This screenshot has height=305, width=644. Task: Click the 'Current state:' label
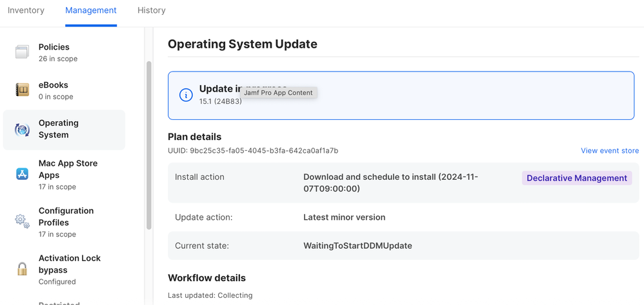pyautogui.click(x=202, y=246)
